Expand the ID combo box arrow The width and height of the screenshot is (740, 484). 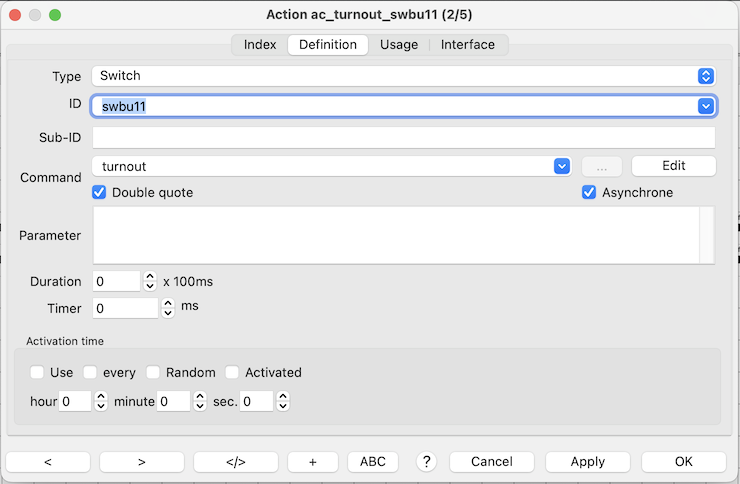pyautogui.click(x=706, y=106)
